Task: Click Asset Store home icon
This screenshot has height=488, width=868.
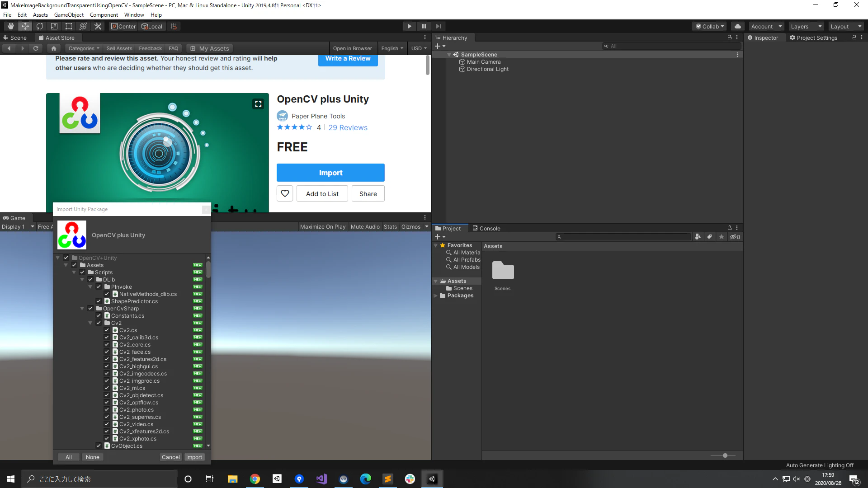Action: coord(54,48)
